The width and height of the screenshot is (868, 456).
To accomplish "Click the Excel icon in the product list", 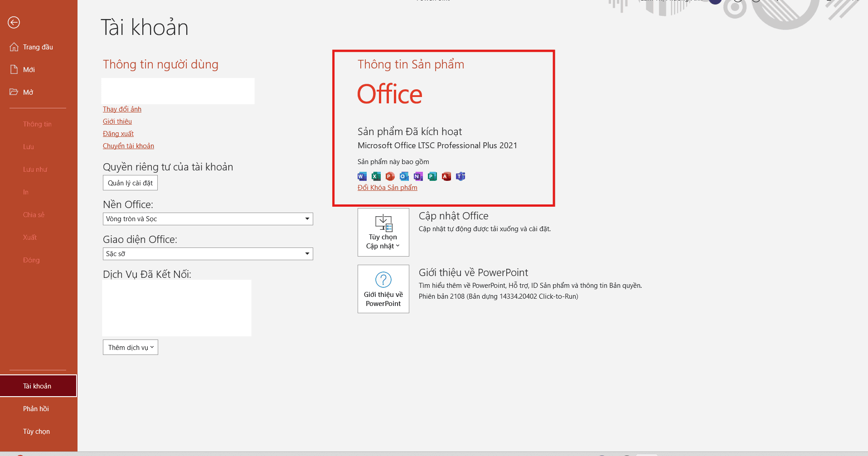I will coord(376,176).
